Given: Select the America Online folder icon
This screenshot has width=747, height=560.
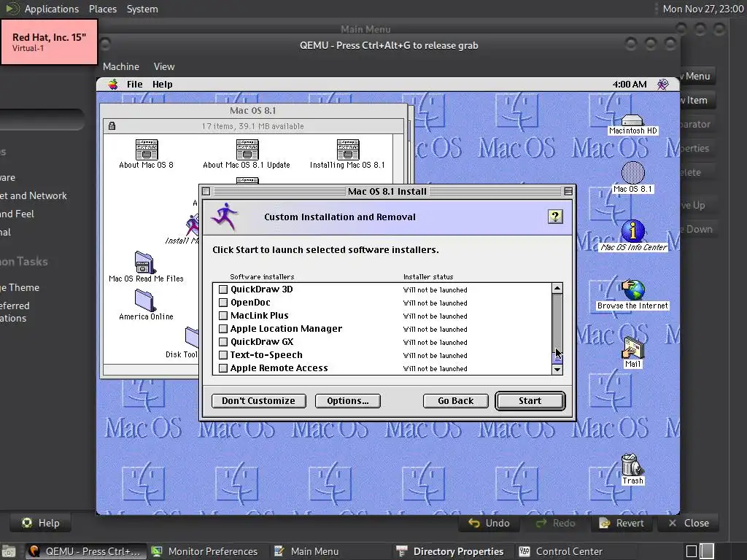Looking at the screenshot, I should (144, 300).
